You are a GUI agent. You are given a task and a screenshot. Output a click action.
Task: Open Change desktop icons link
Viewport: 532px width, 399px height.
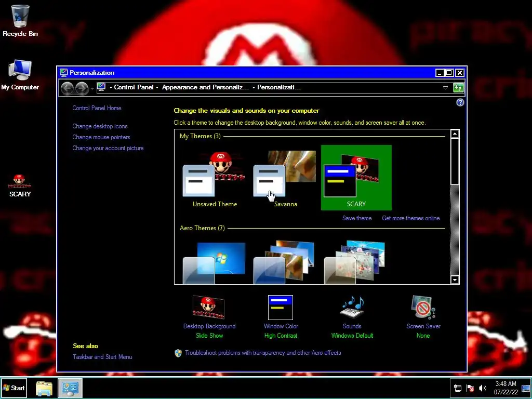point(100,126)
